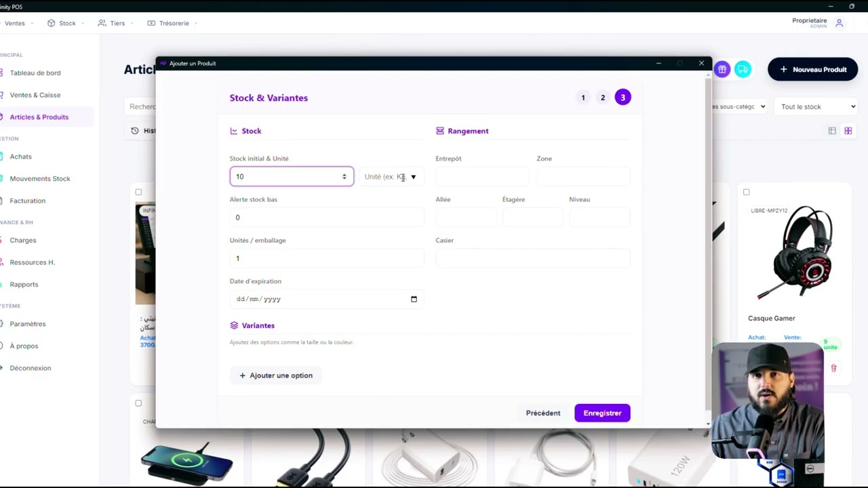Click the Achats sidebar icon
The image size is (868, 488).
click(x=3, y=157)
